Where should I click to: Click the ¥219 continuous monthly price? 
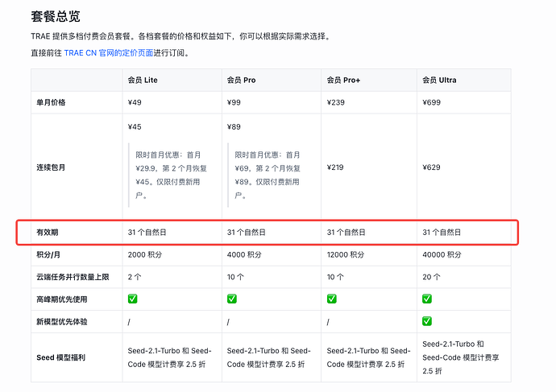coord(335,167)
